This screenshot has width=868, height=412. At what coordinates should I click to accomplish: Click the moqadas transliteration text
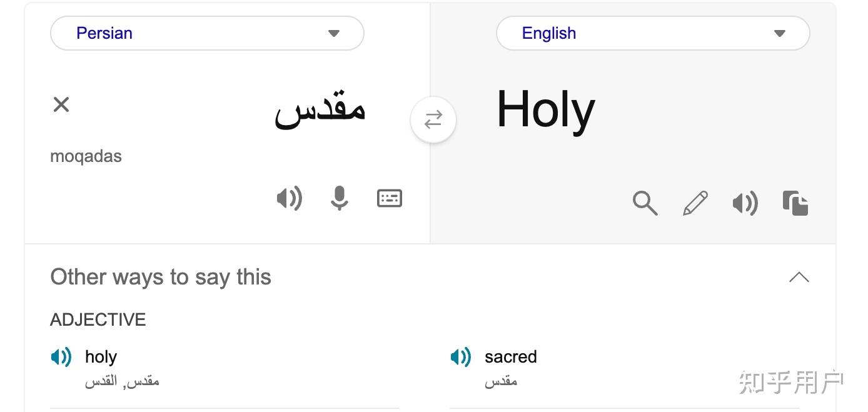click(86, 156)
